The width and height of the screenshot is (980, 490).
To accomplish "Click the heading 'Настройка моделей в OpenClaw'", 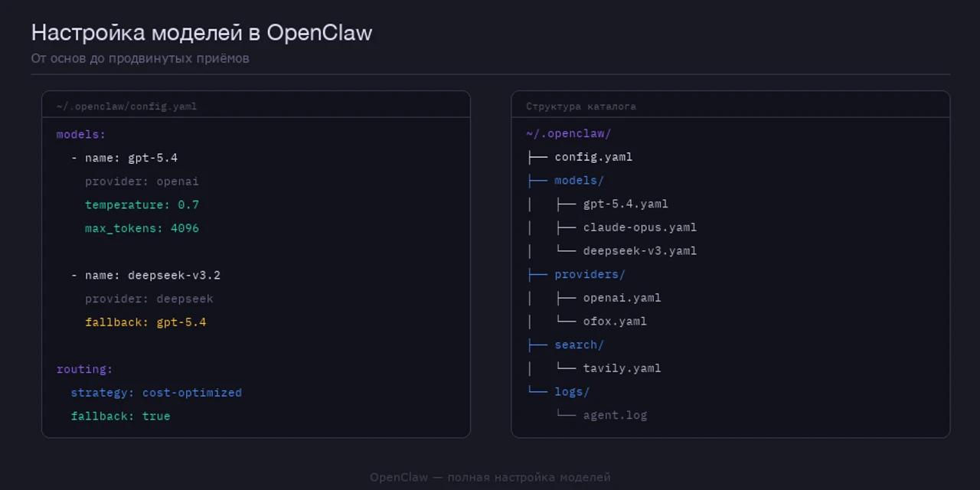I will tap(201, 33).
